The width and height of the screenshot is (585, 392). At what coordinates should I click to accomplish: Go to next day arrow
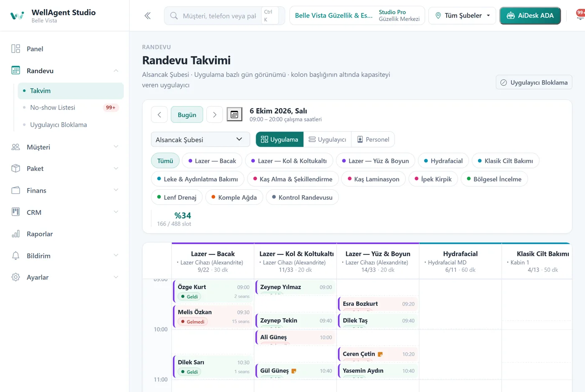point(215,115)
